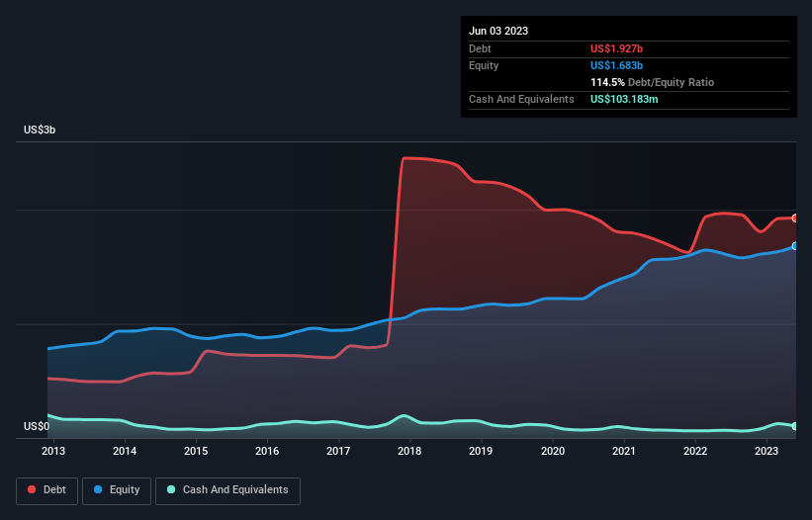Click the 2017 x-axis label
The width and height of the screenshot is (812, 520).
point(338,451)
